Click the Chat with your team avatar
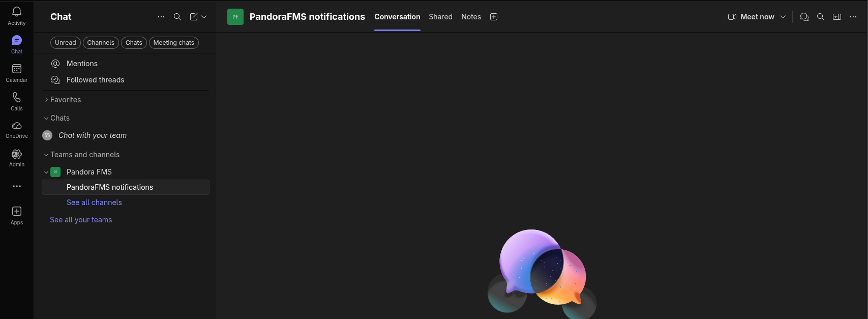Viewport: 868px width, 319px height. (x=47, y=135)
